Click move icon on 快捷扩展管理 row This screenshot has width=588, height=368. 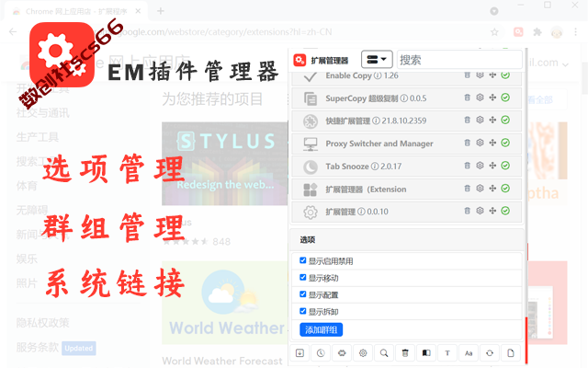[x=492, y=121]
